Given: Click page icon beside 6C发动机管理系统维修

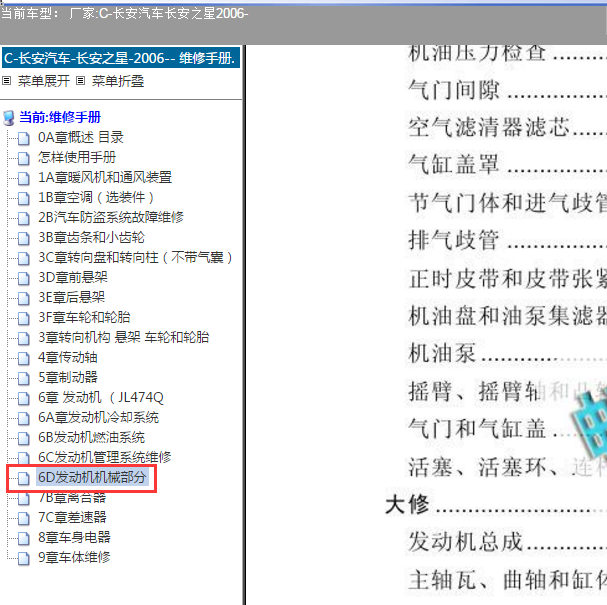Looking at the screenshot, I should (24, 458).
